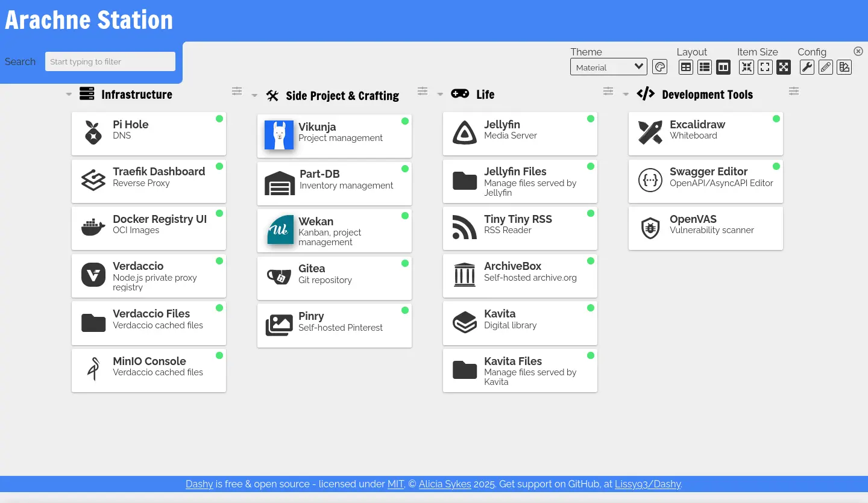Screen dimensions: 868x503
Task: Open Infrastructure section options sliders icon
Action: (237, 91)
